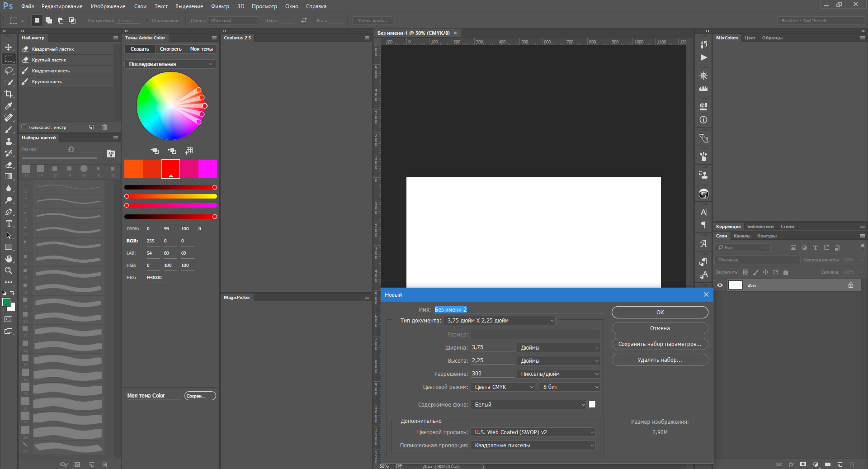Click the Actions play icon in side dock
Image resolution: width=868 pixels, height=469 pixels.
[x=703, y=57]
